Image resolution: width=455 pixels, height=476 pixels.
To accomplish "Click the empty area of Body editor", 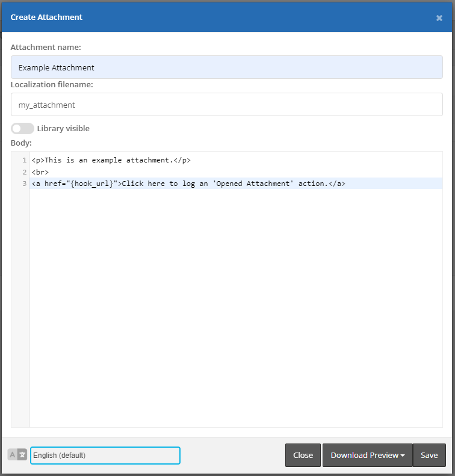I will coord(235,301).
